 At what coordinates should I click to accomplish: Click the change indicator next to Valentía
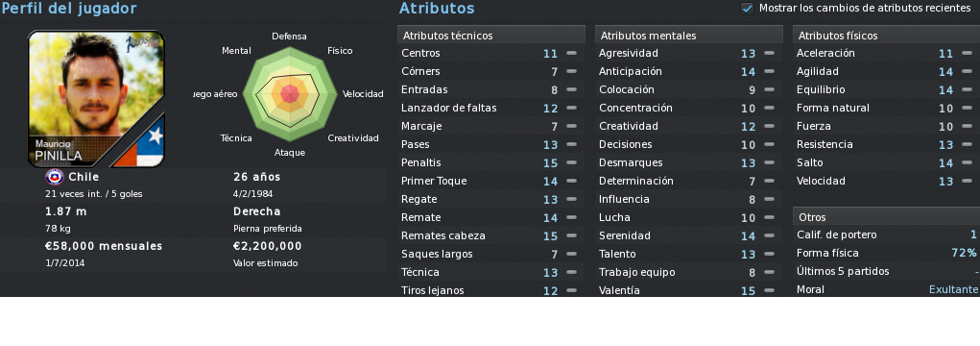pos(769,290)
